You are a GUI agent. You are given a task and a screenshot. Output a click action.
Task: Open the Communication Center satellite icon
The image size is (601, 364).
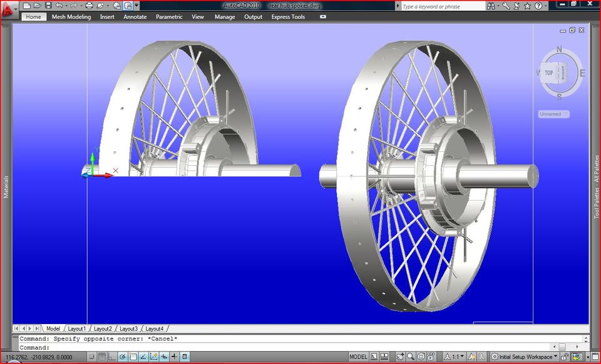click(x=517, y=5)
